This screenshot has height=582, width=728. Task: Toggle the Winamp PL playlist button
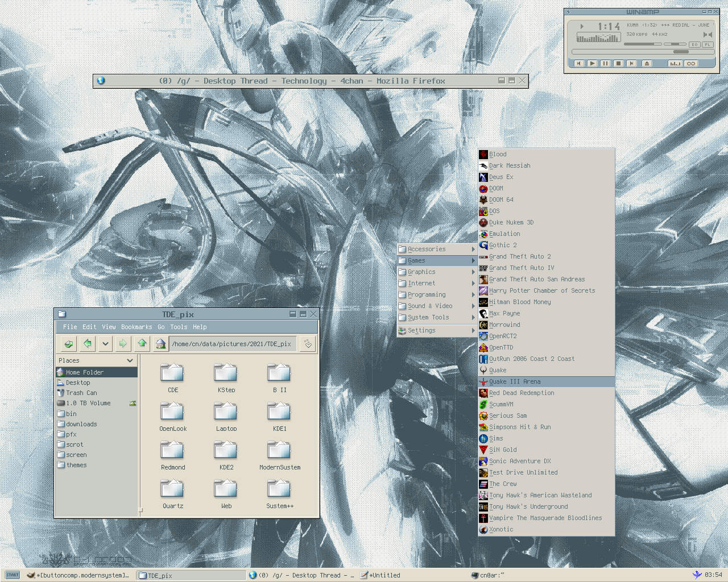(x=708, y=44)
